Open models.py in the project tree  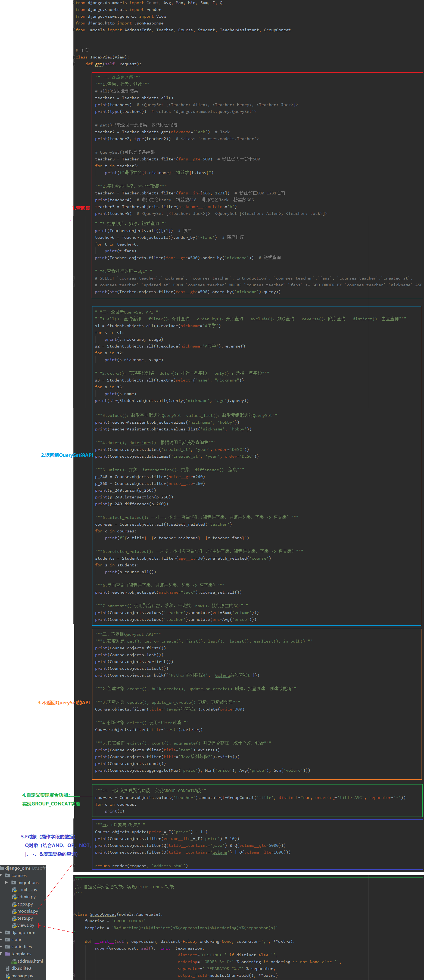click(x=27, y=911)
